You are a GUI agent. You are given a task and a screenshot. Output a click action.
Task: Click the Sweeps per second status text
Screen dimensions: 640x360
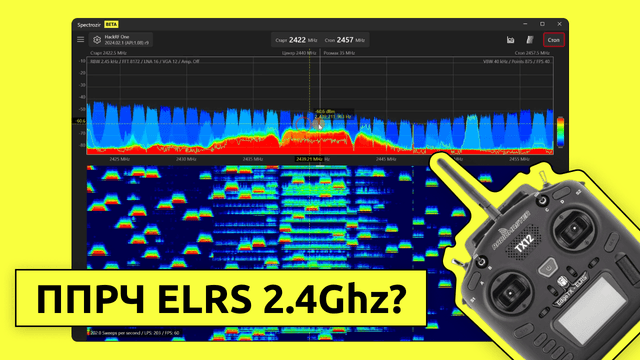tap(135, 333)
